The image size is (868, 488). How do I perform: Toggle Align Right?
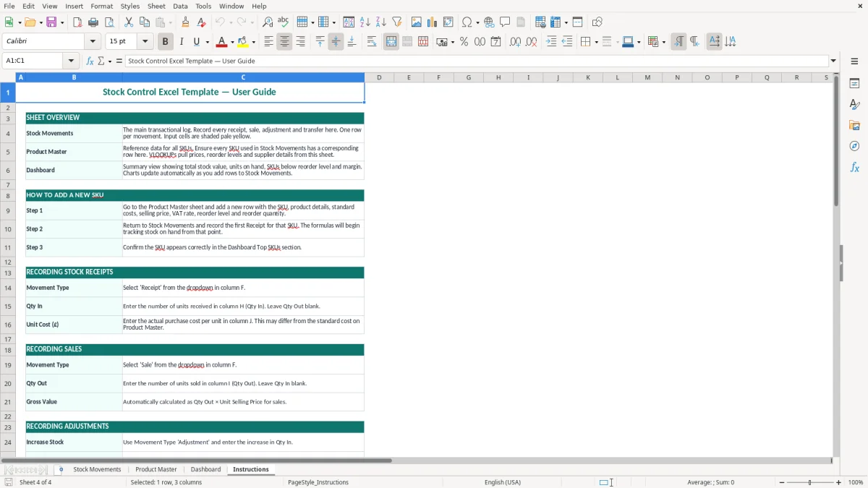[300, 42]
